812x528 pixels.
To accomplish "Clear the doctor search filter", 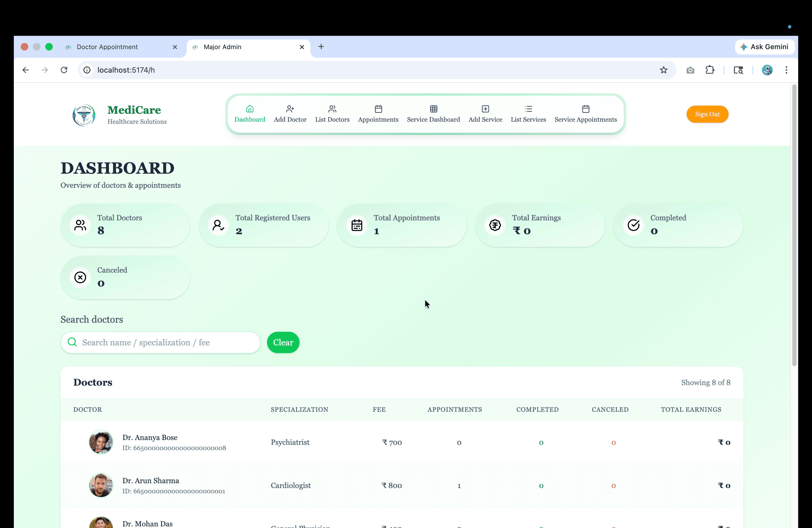I will (283, 342).
